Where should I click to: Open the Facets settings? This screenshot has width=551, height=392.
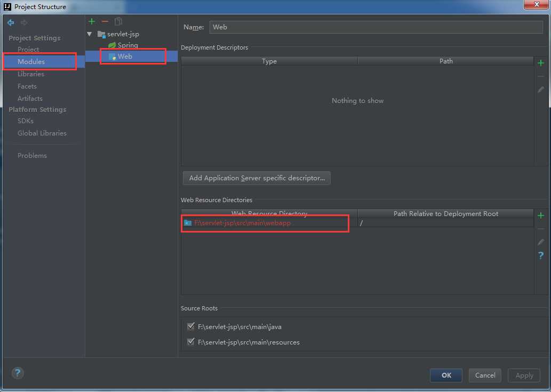click(27, 86)
